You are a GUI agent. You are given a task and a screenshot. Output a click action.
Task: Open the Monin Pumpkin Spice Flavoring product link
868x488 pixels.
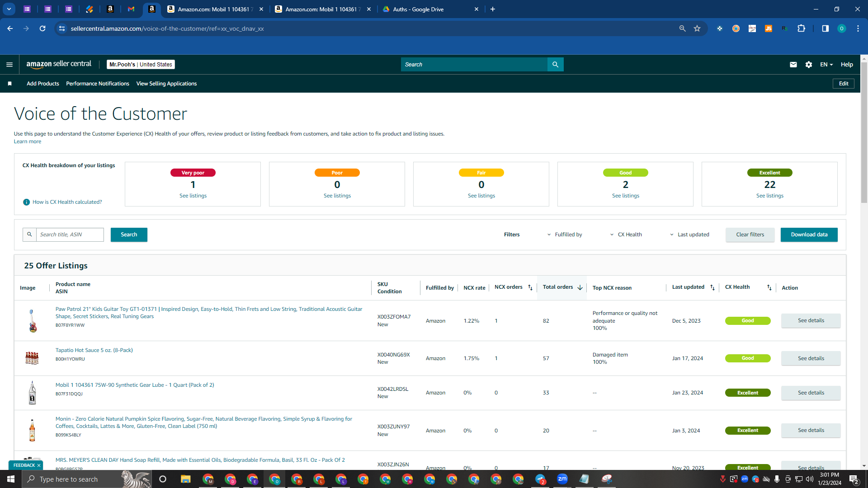204,422
